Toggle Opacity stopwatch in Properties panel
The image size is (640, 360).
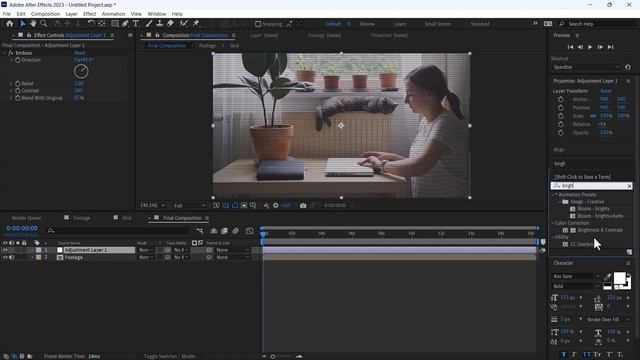pos(561,133)
